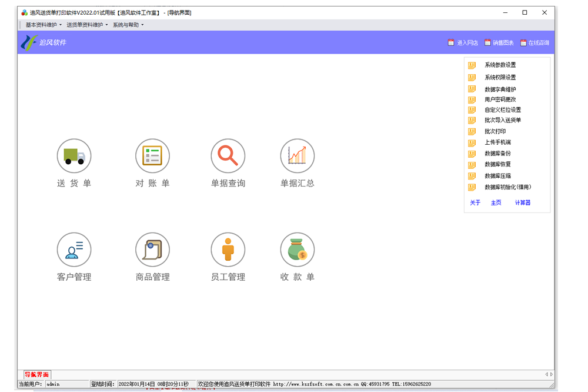Click the 单据查询 magnifier icon
This screenshot has height=392, width=588.
coord(228,156)
